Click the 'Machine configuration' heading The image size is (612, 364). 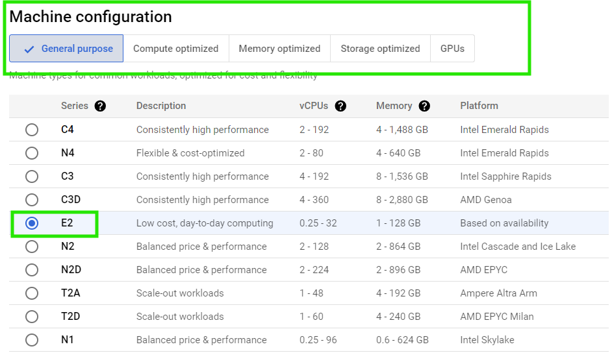pos(90,17)
